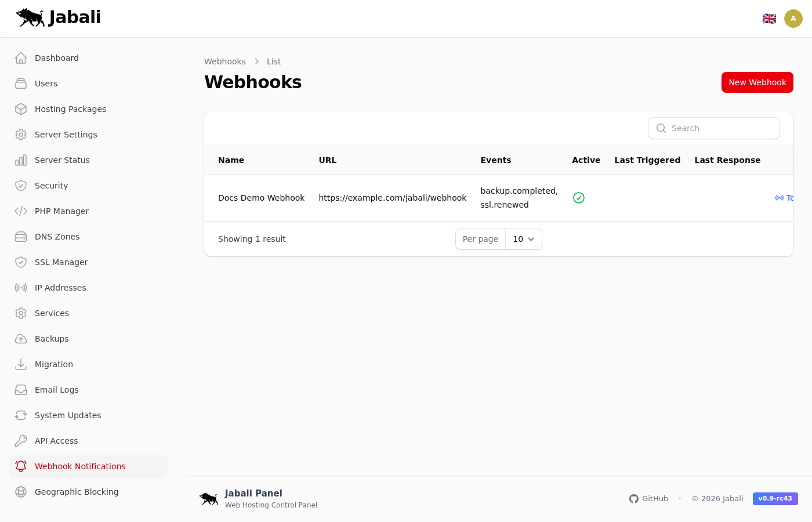Click the Backups cloud upload icon

point(21,339)
